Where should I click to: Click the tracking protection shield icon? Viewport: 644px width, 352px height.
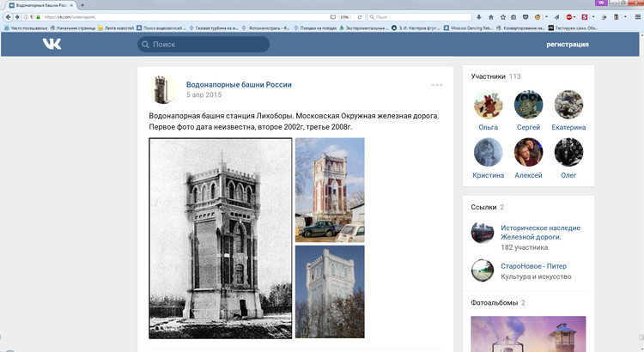[32, 17]
